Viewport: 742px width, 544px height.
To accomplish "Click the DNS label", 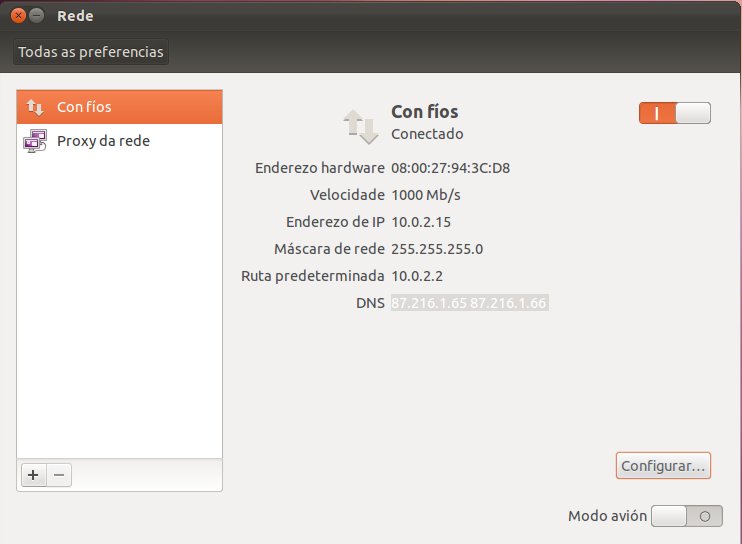I will 370,303.
